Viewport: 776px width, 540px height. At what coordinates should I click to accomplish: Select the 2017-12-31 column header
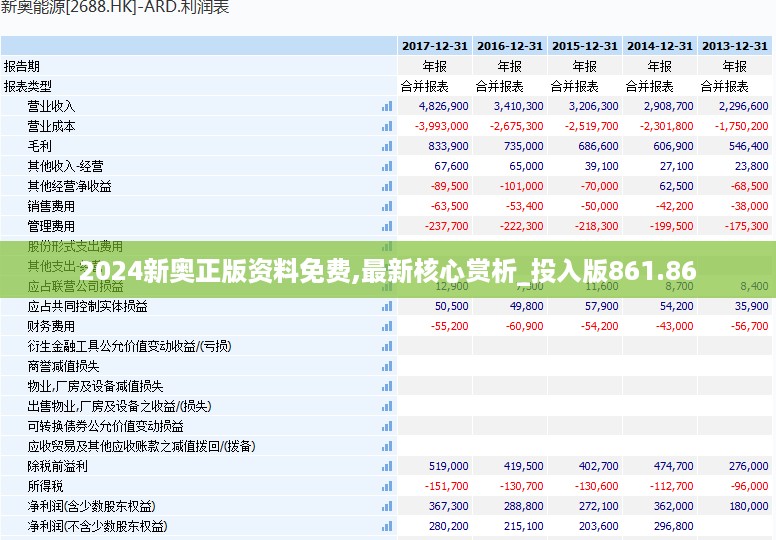pyautogui.click(x=435, y=46)
